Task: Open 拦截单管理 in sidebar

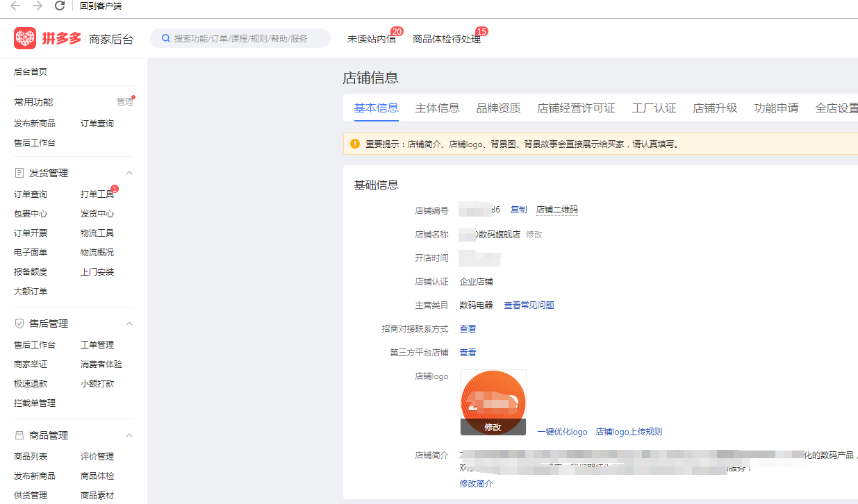Action: [x=35, y=403]
